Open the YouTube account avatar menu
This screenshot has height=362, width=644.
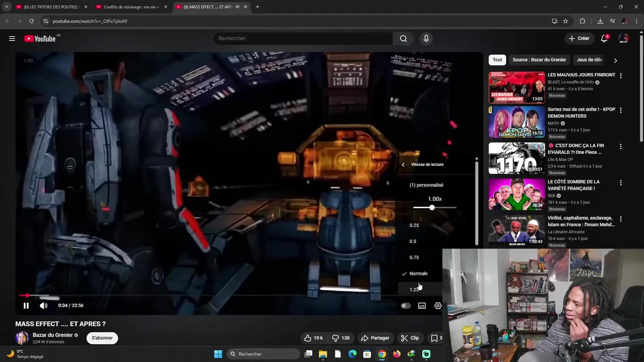[623, 38]
